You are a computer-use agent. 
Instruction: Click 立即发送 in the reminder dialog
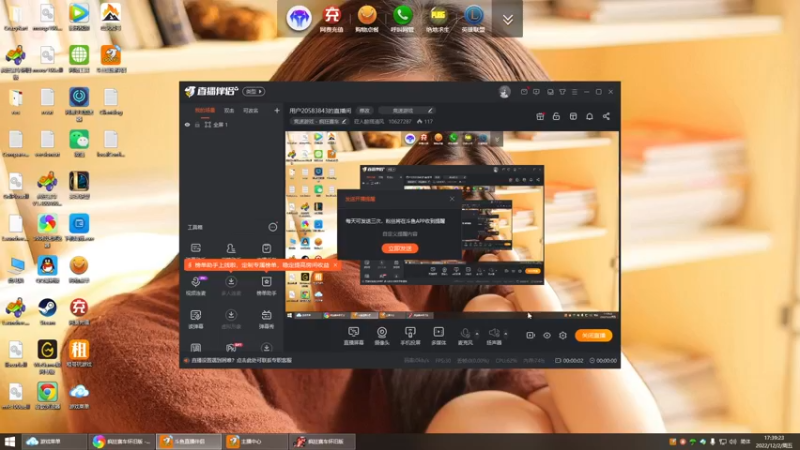click(x=400, y=248)
